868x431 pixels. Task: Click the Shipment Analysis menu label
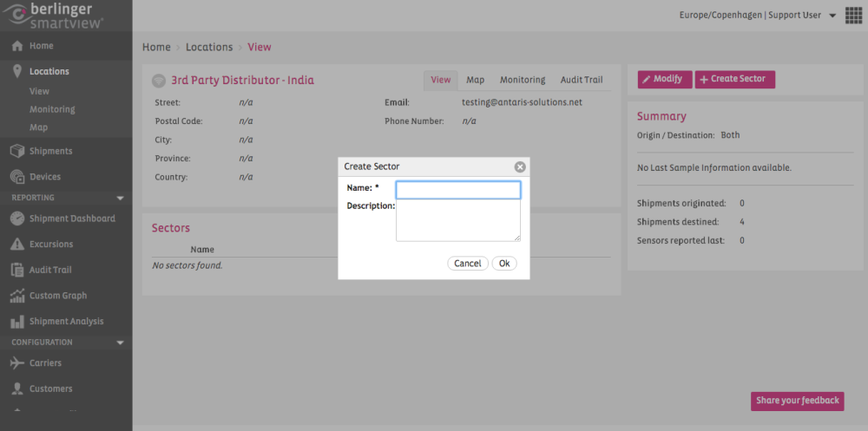click(67, 322)
